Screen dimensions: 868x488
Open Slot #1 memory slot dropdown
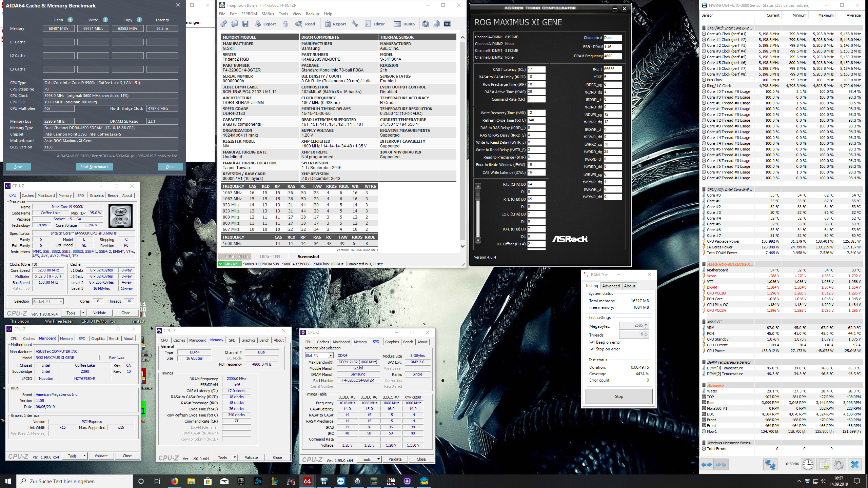[x=330, y=355]
